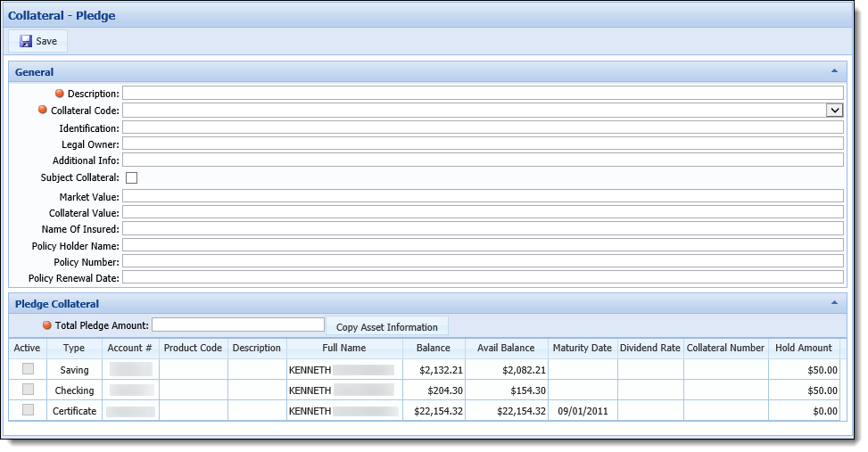The width and height of the screenshot is (868, 452).
Task: Sort by the Account # column header
Action: click(x=129, y=348)
